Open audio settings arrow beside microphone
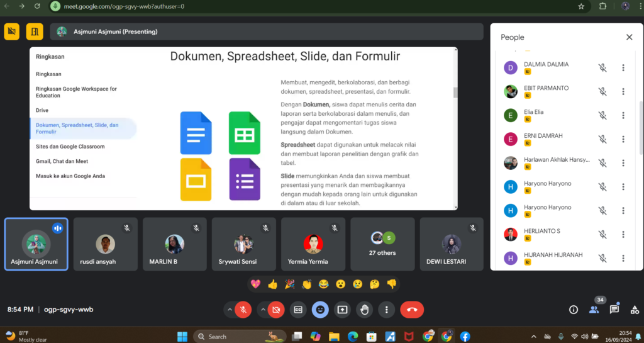Screen dimensions: 644x343 pos(230,310)
